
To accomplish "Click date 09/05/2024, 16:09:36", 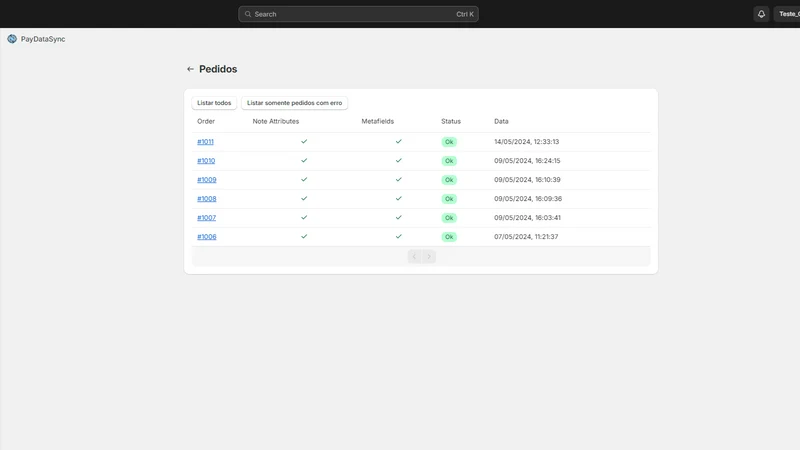I will pyautogui.click(x=528, y=198).
